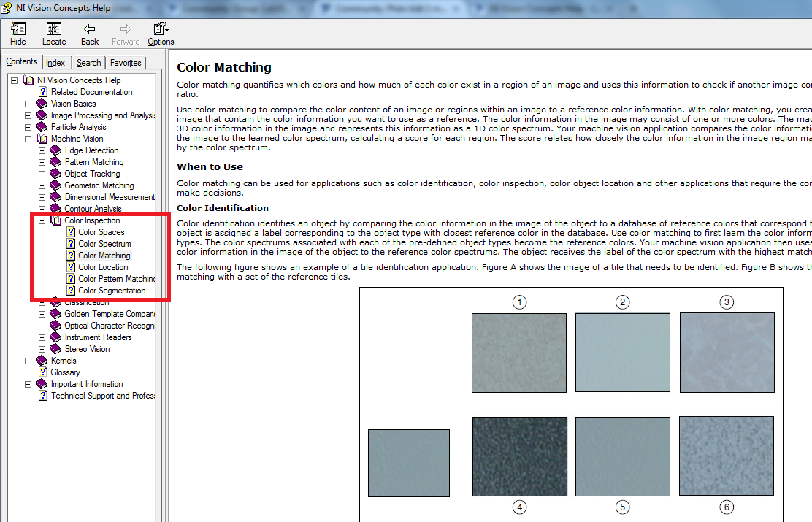Click the Color Identification subheading
The image size is (812, 522).
click(x=223, y=208)
